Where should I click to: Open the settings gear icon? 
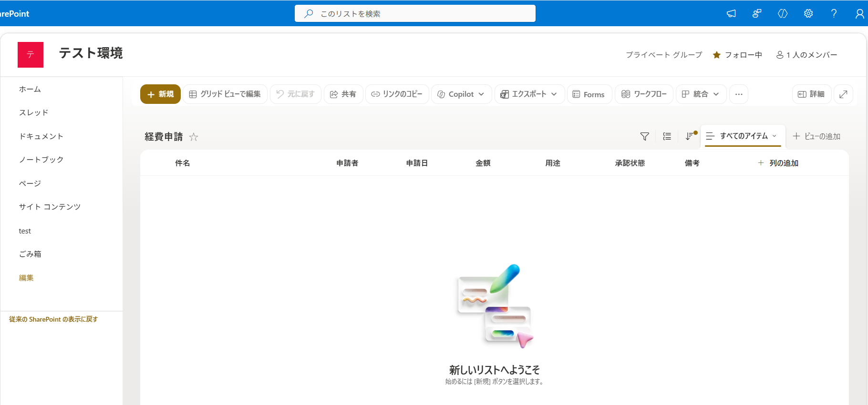coord(808,13)
